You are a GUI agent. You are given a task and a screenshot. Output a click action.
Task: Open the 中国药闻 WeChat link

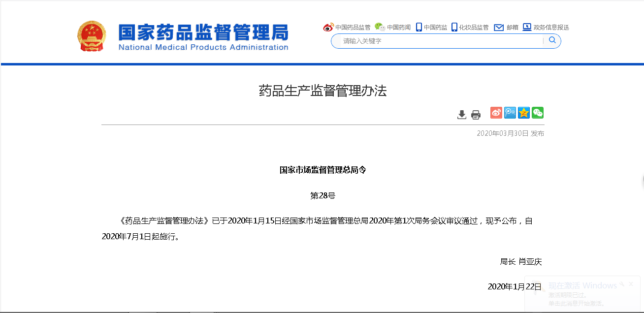point(398,28)
